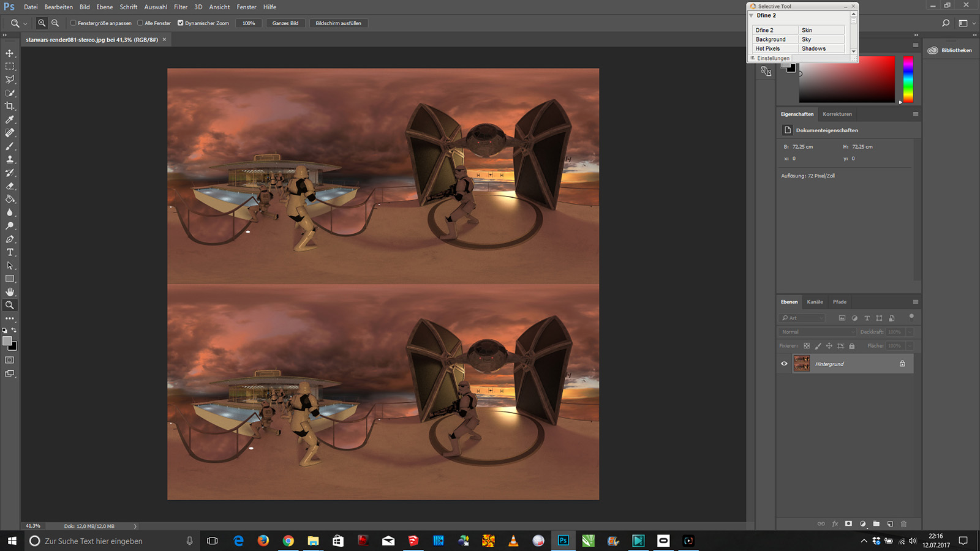Open the Ebenen panel options menu
Image resolution: width=980 pixels, height=551 pixels.
pos(916,302)
